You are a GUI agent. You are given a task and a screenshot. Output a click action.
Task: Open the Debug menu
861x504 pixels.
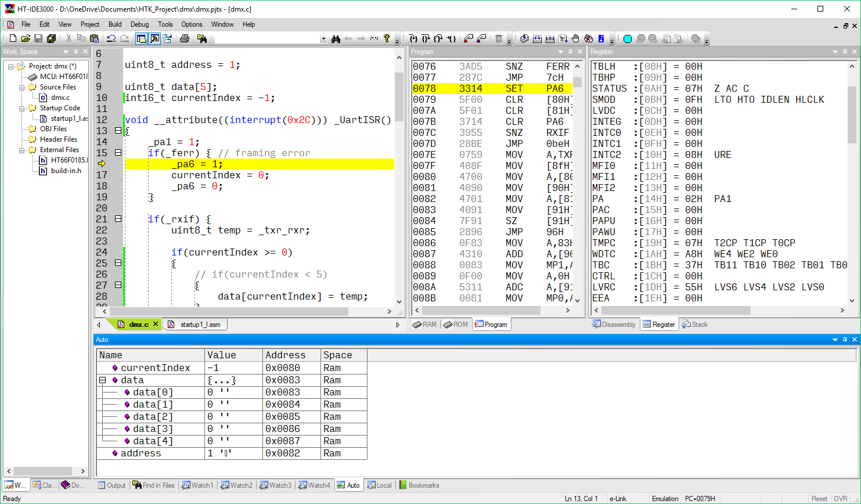(139, 24)
